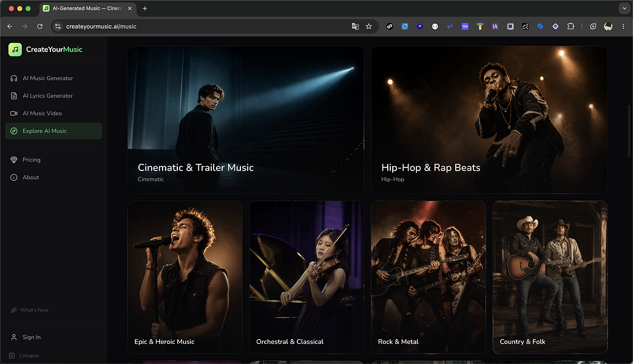Click the first extension icon beside star

click(390, 26)
